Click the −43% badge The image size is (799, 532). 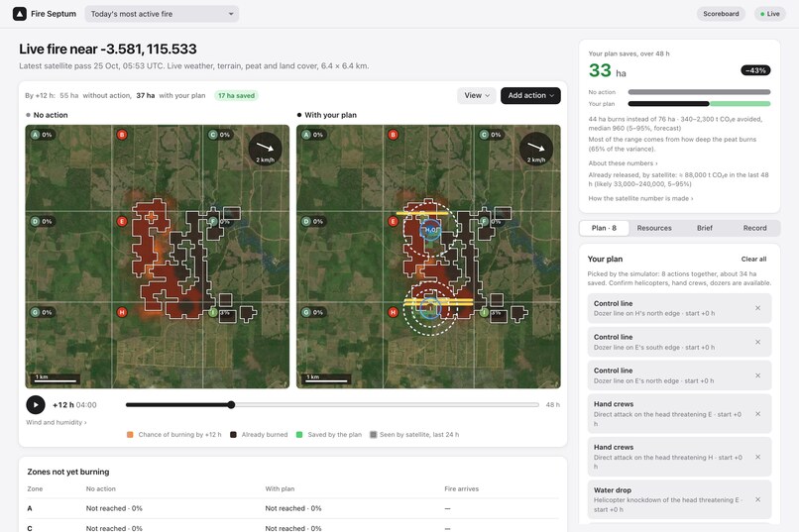click(x=755, y=70)
